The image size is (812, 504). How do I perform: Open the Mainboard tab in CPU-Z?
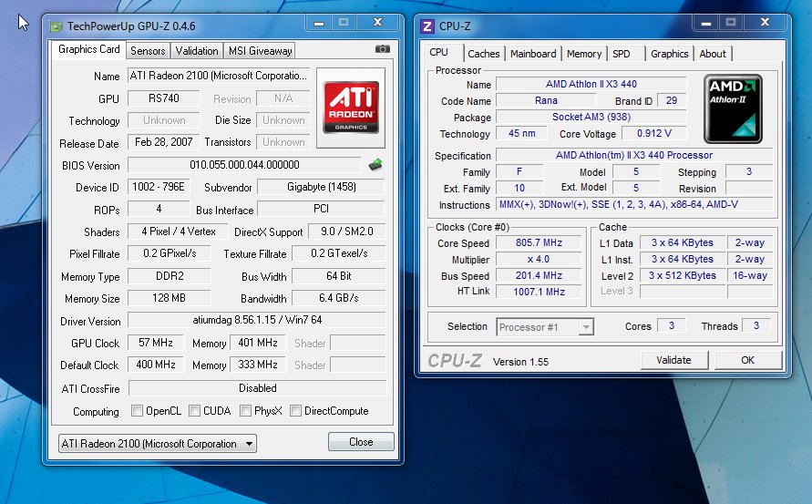[x=533, y=54]
